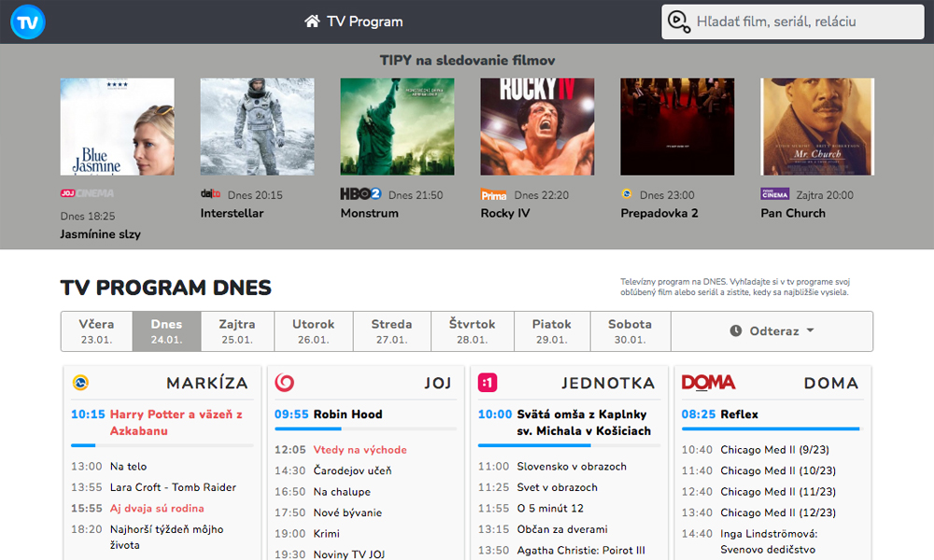Select the Včera 23.01. tab
Viewport: 934px width, 560px height.
click(x=96, y=331)
